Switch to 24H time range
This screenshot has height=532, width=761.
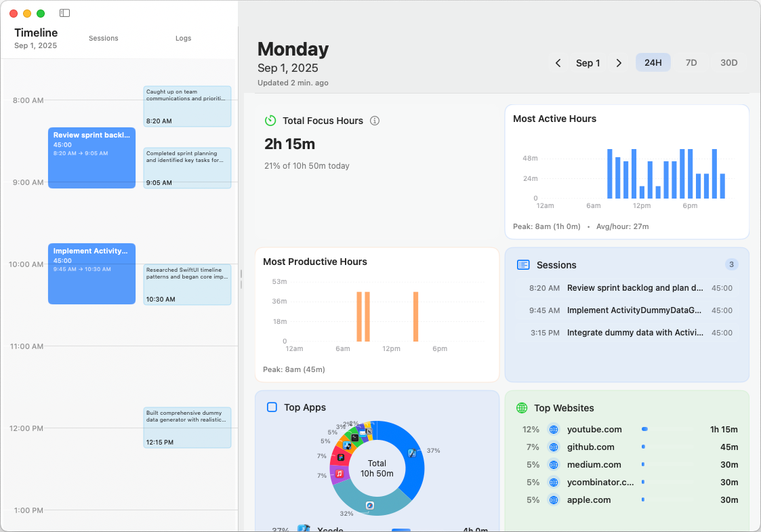(653, 62)
